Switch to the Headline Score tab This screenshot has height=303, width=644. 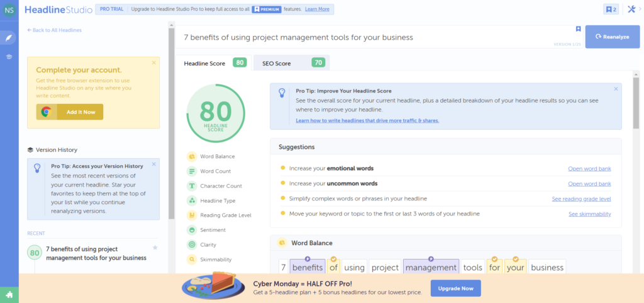(214, 63)
